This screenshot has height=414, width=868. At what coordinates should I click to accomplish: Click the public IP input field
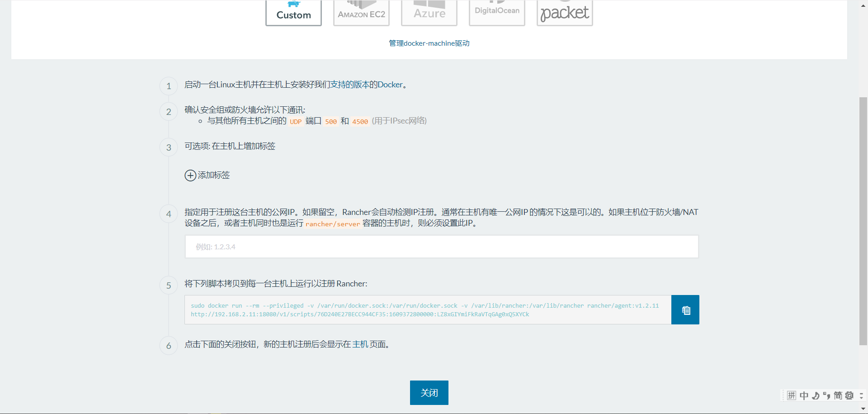click(441, 247)
